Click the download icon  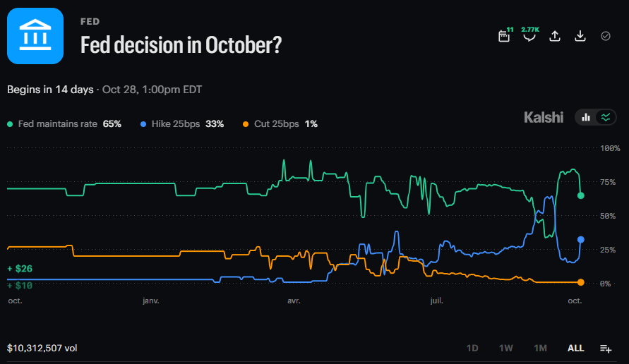[x=580, y=36]
